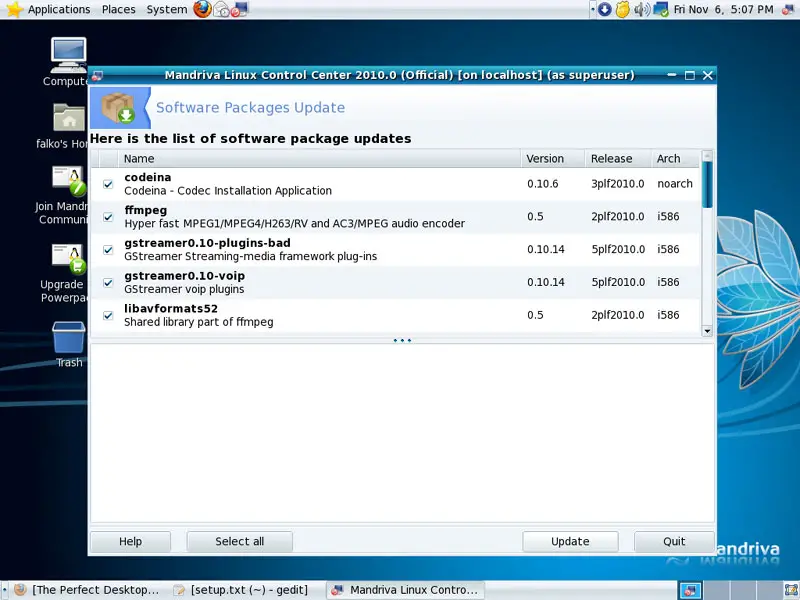Select the ffmpeg package name

pos(145,210)
